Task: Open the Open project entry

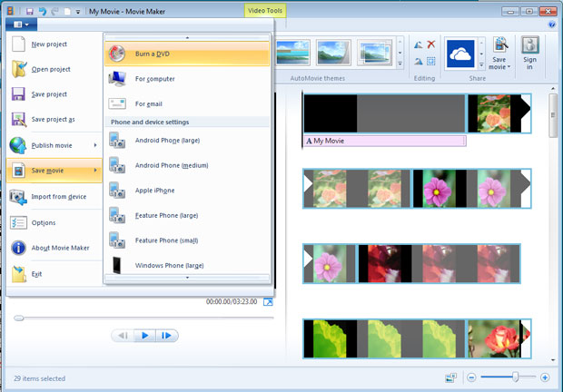Action: pos(54,69)
